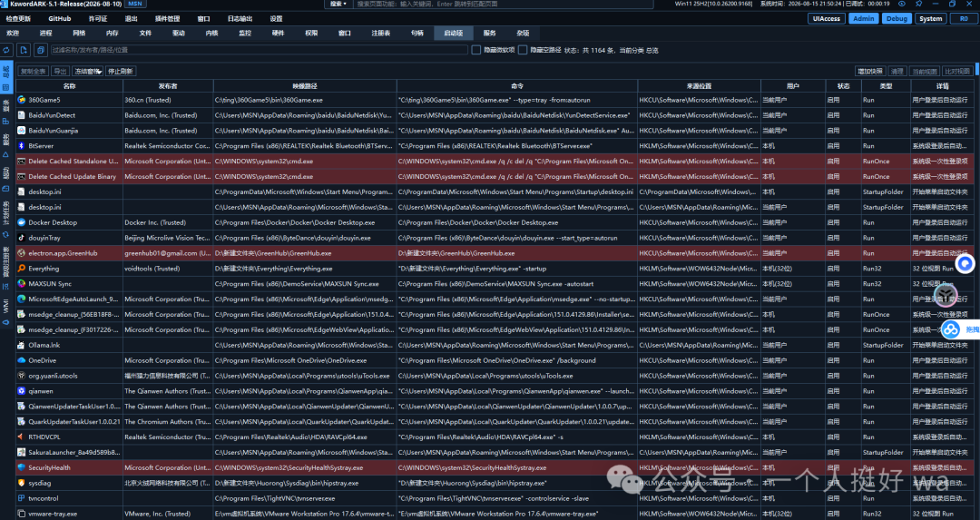980x520 pixels.
Task: Click the MAXSUN Sync colorful icon
Action: 21,284
